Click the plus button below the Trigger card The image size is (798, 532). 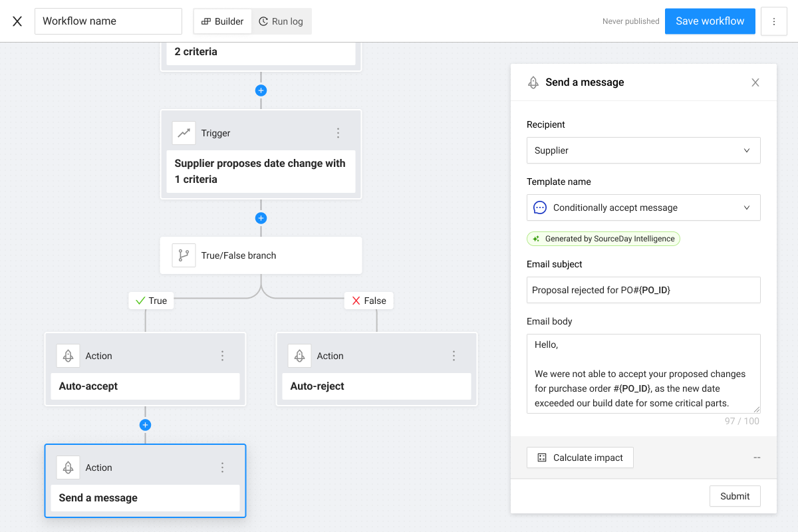pyautogui.click(x=261, y=218)
